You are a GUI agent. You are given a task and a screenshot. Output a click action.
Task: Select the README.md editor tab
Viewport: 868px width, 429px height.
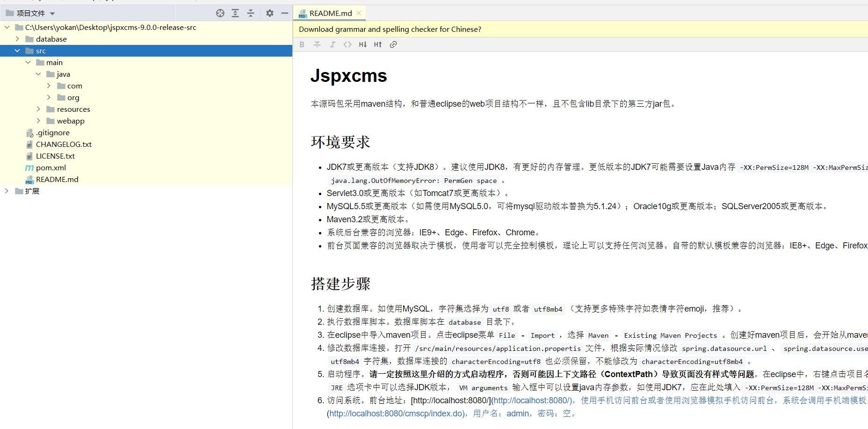330,13
